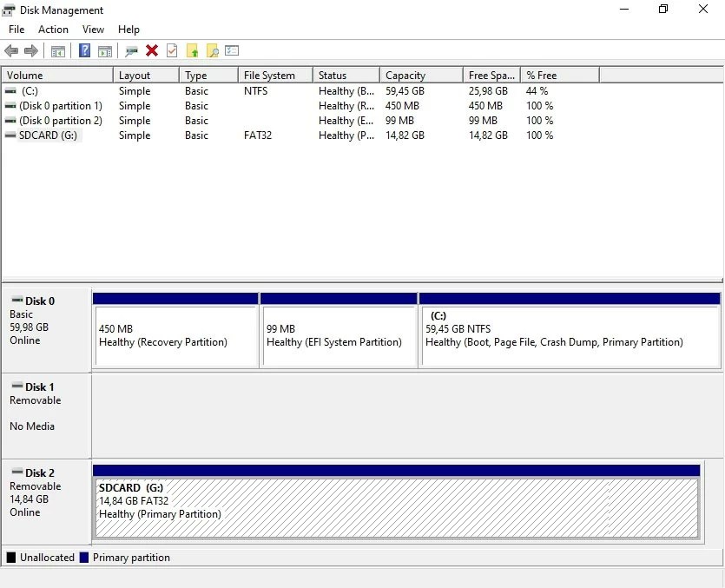
Task: Click the drive icon beside (C:) volume row
Action: [x=10, y=91]
